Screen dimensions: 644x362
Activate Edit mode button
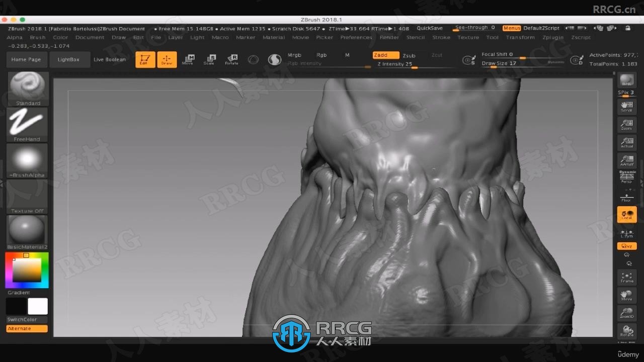coord(145,60)
